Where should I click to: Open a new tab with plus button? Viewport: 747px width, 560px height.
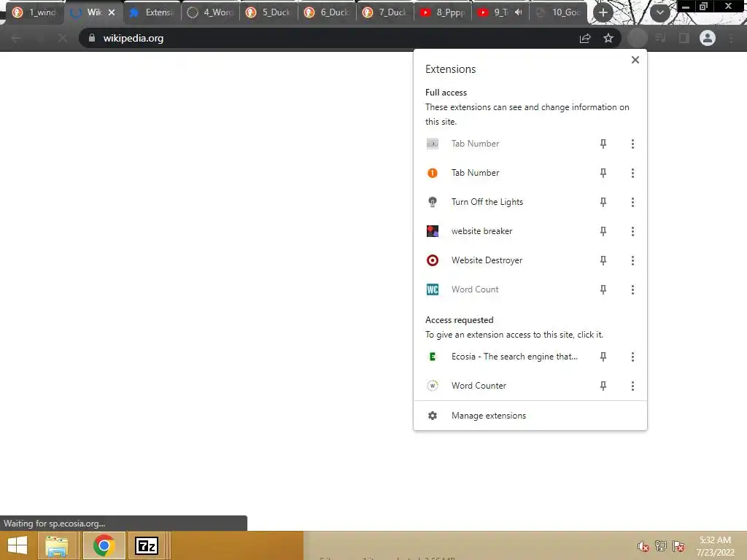click(603, 12)
